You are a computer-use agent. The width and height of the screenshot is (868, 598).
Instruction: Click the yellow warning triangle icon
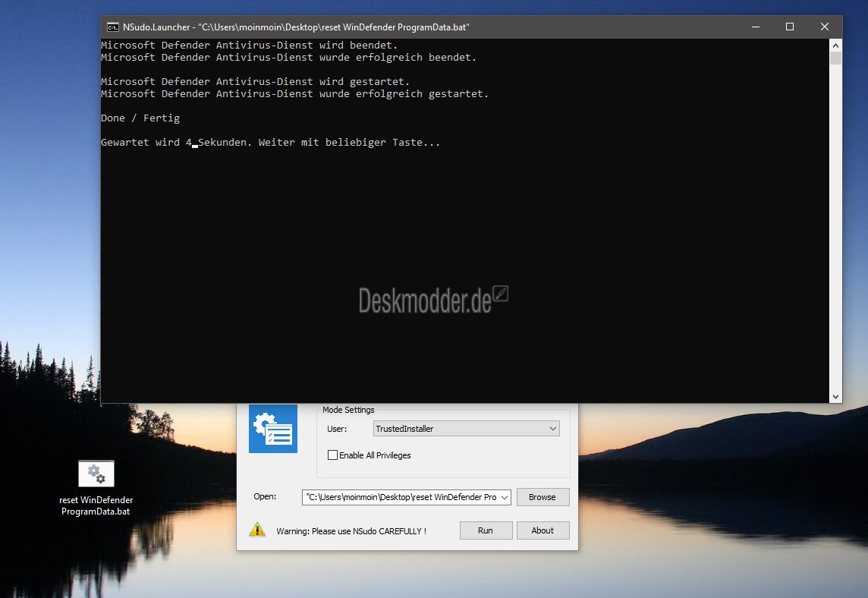tap(257, 530)
